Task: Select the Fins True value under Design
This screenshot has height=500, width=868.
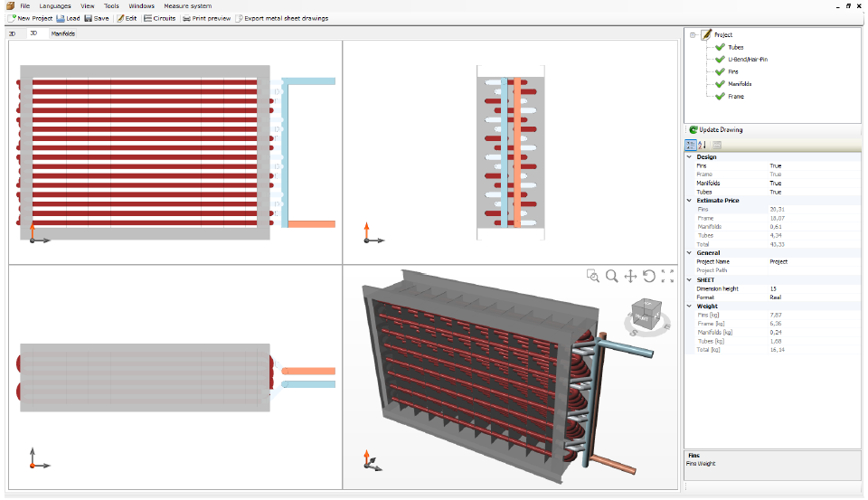Action: click(x=775, y=165)
